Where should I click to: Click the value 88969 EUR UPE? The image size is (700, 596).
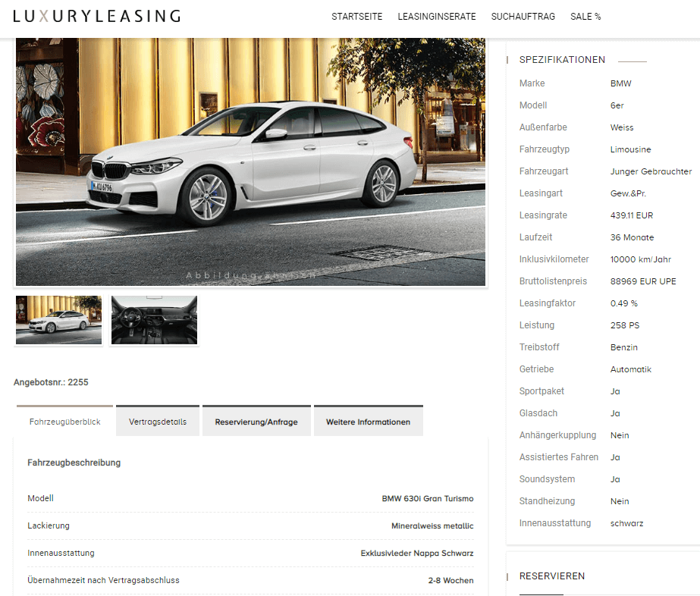tap(643, 281)
